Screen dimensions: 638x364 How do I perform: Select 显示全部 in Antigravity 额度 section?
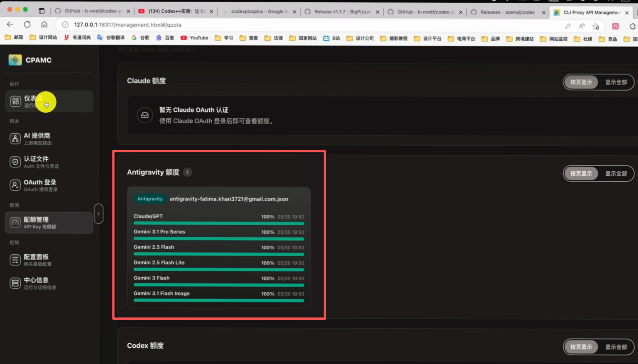click(x=616, y=174)
